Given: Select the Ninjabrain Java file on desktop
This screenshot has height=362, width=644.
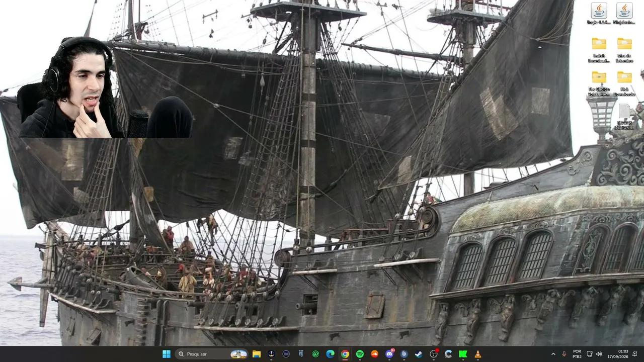Looking at the screenshot, I should point(624,14).
